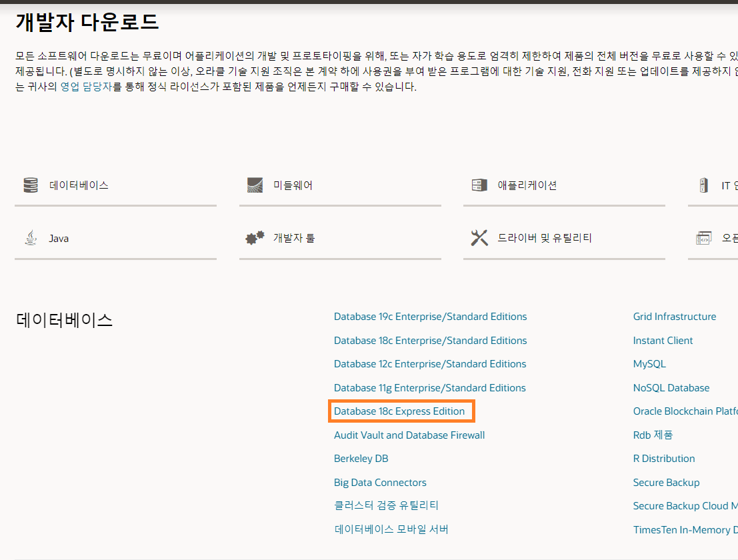This screenshot has width=738, height=560.
Task: Open the 드라이버 및 유틸리티 category tab
Action: [564, 239]
